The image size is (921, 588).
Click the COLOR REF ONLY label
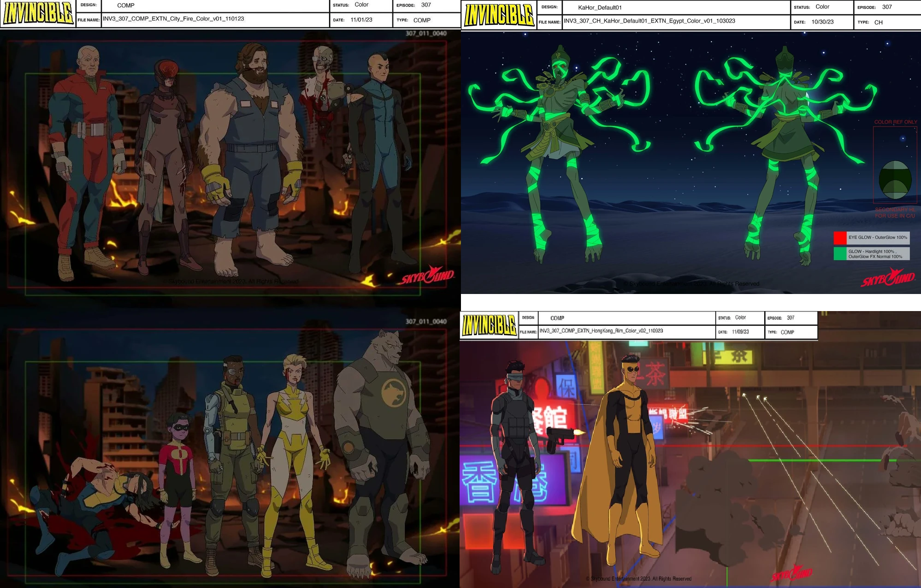click(896, 122)
